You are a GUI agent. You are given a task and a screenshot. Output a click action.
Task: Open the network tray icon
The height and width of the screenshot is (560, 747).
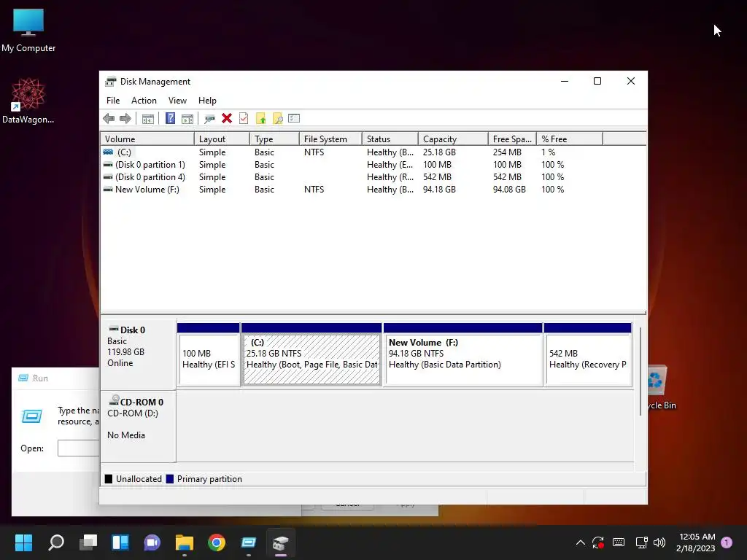[641, 542]
